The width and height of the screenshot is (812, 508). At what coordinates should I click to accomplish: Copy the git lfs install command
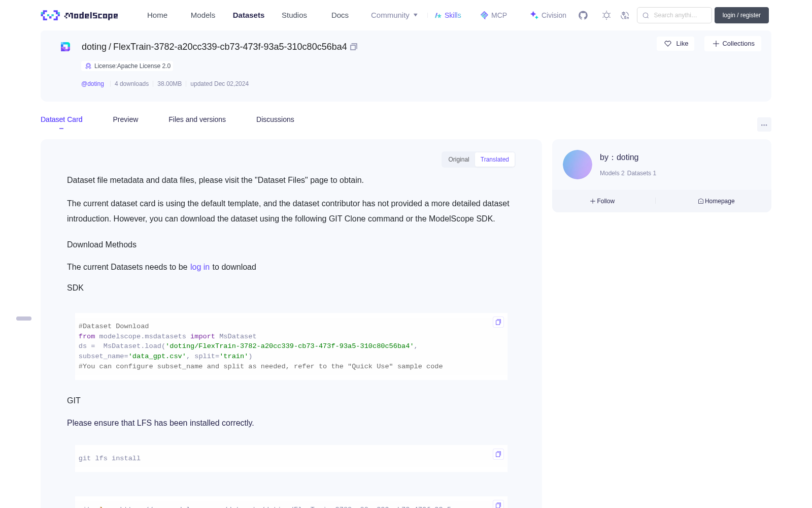tap(498, 454)
